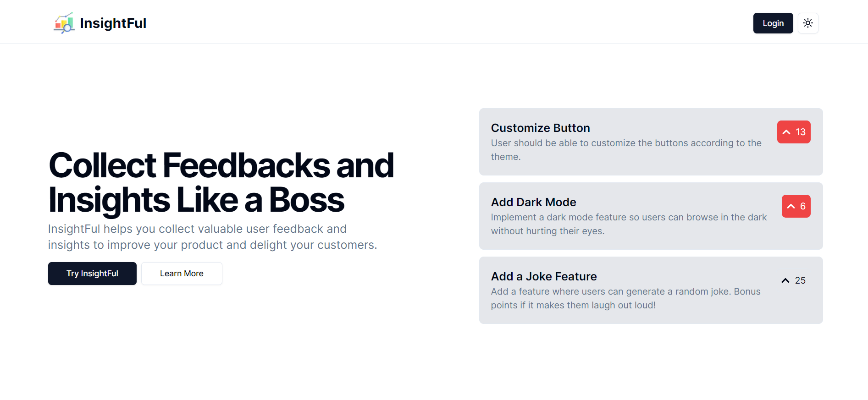Screen dimensions: 868x400
Task: Click the dark mode feedback description text
Action: (628, 224)
